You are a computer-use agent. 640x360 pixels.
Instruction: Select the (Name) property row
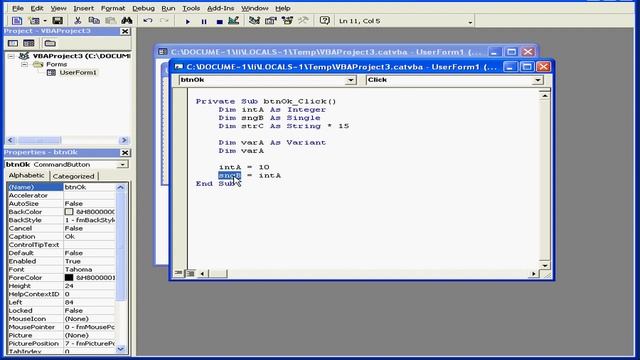[61, 187]
